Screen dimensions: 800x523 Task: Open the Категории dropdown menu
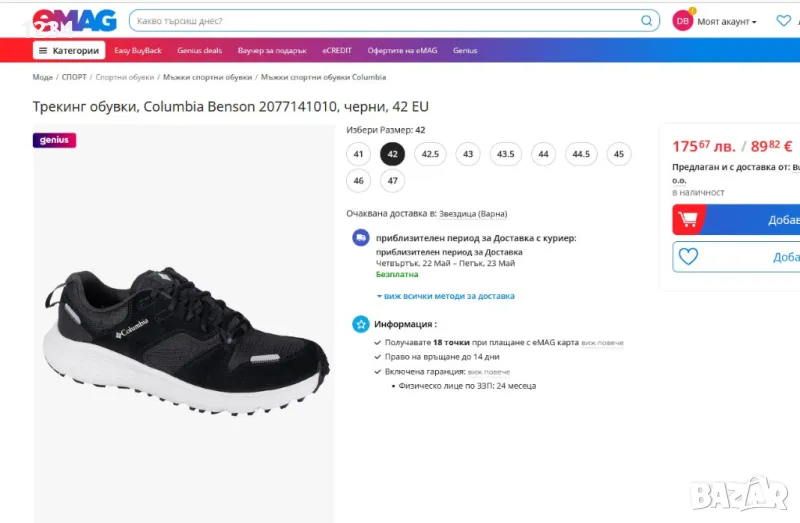(69, 50)
